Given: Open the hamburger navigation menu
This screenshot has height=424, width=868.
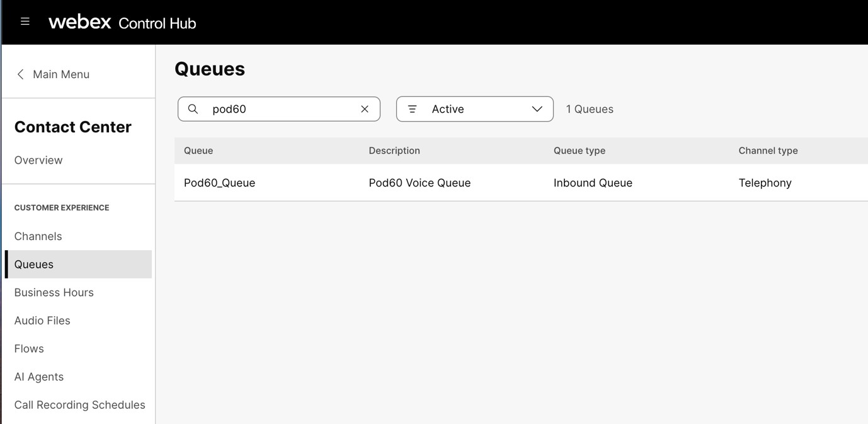Looking at the screenshot, I should (25, 22).
